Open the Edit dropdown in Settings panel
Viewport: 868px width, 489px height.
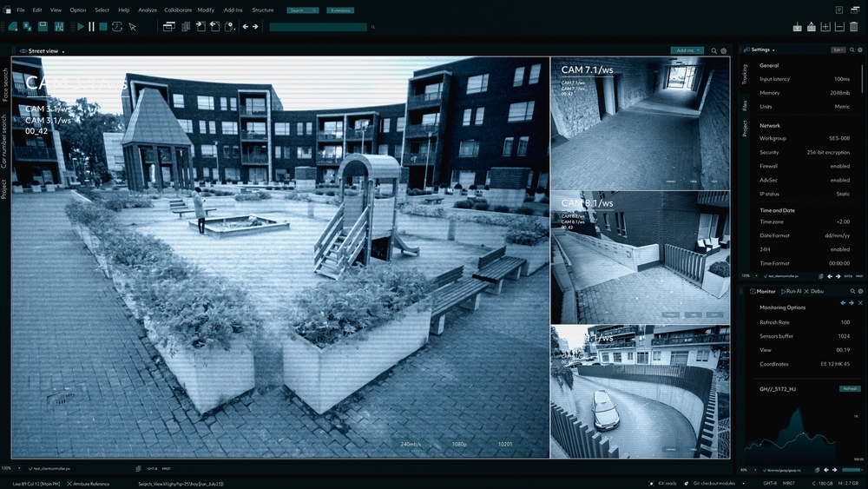click(838, 50)
